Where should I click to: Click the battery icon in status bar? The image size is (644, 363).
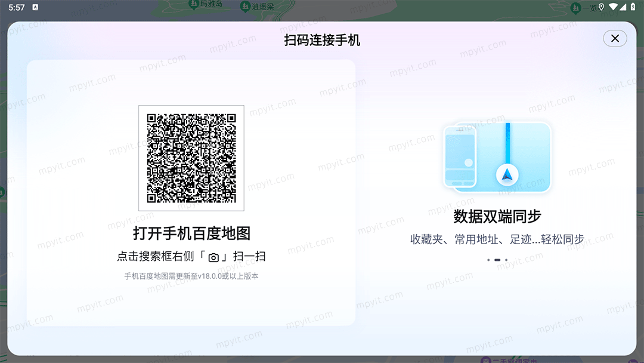pyautogui.click(x=633, y=7)
